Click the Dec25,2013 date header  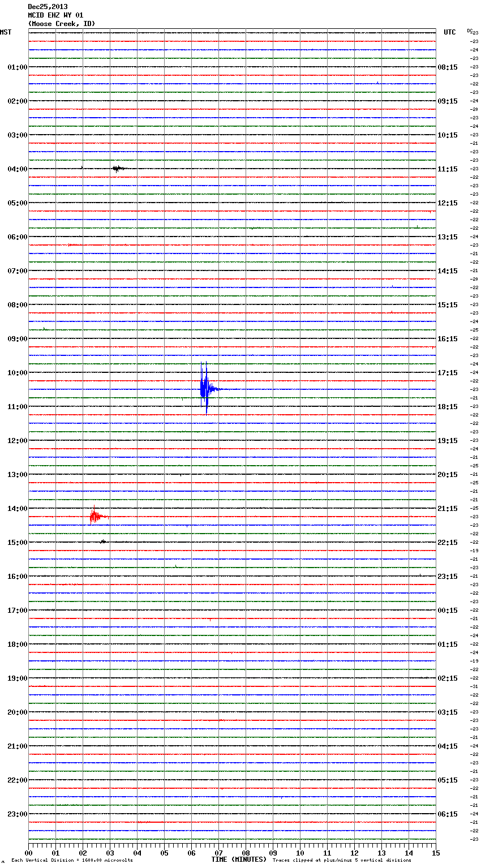(x=48, y=7)
